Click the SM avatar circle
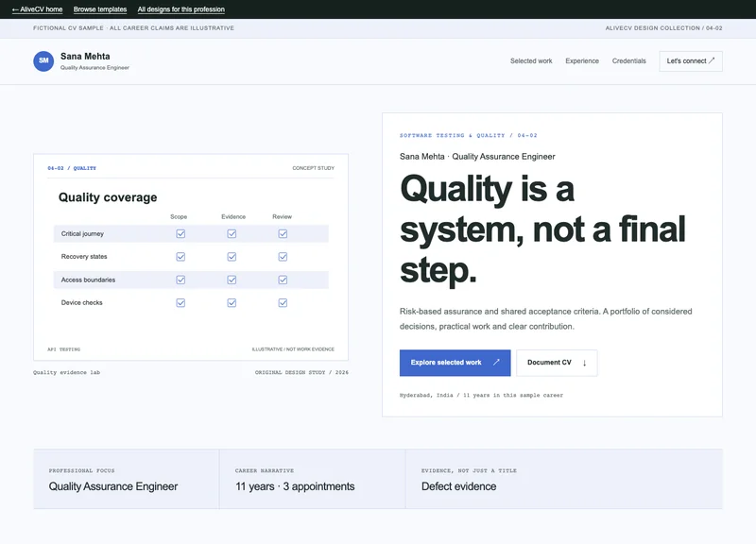The width and height of the screenshot is (756, 544). [43, 61]
